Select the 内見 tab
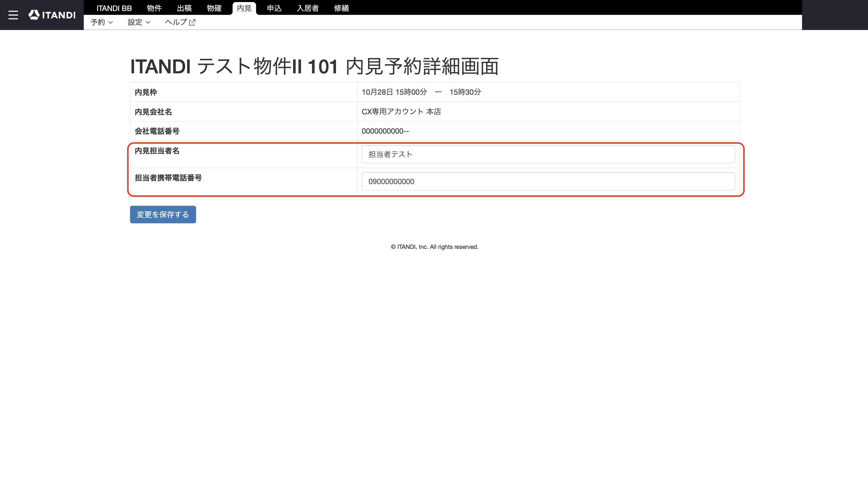 (244, 8)
